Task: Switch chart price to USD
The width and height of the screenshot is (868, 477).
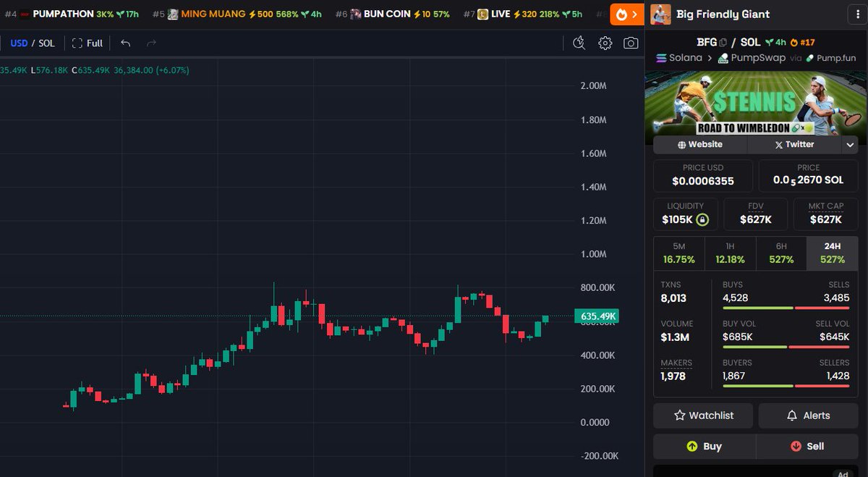Action: click(19, 43)
